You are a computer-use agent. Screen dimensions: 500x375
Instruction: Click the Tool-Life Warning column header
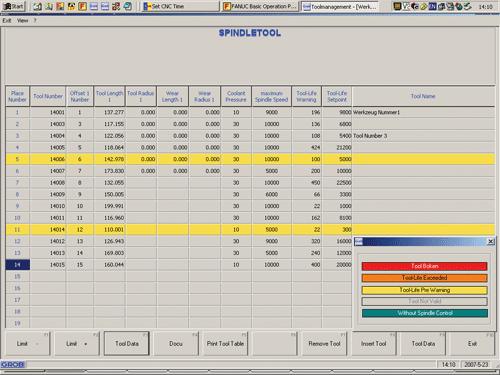pos(306,96)
